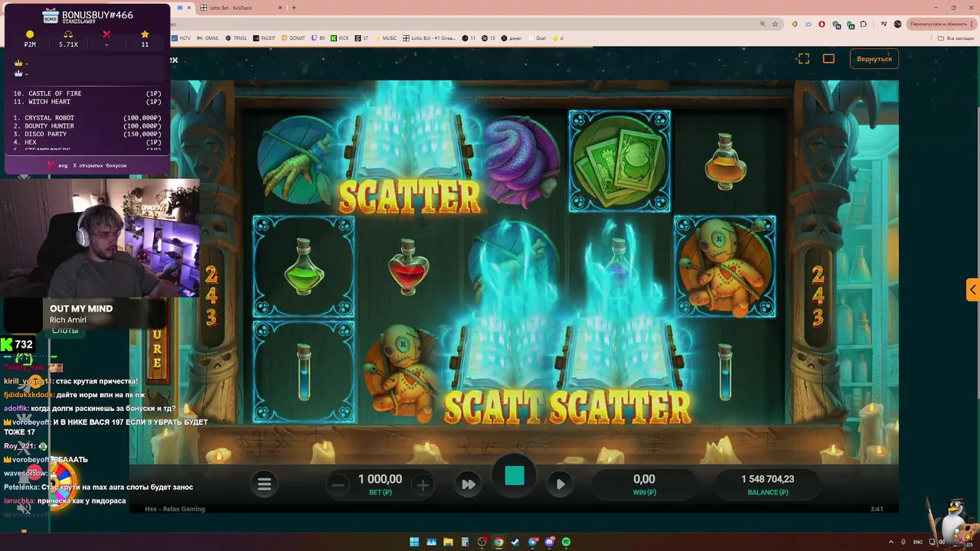980x551 pixels.
Task: Switch the game to theater view rectangle icon
Action: pos(828,59)
